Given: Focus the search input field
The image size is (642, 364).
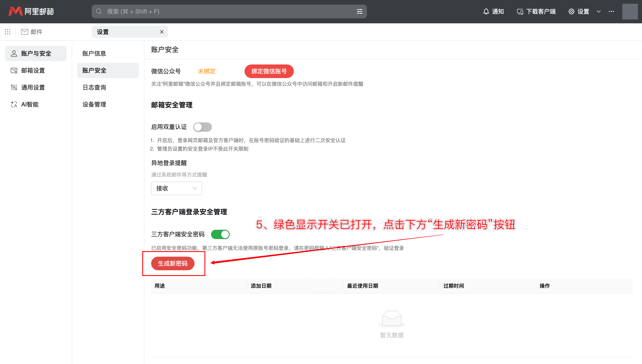Looking at the screenshot, I should tap(229, 11).
